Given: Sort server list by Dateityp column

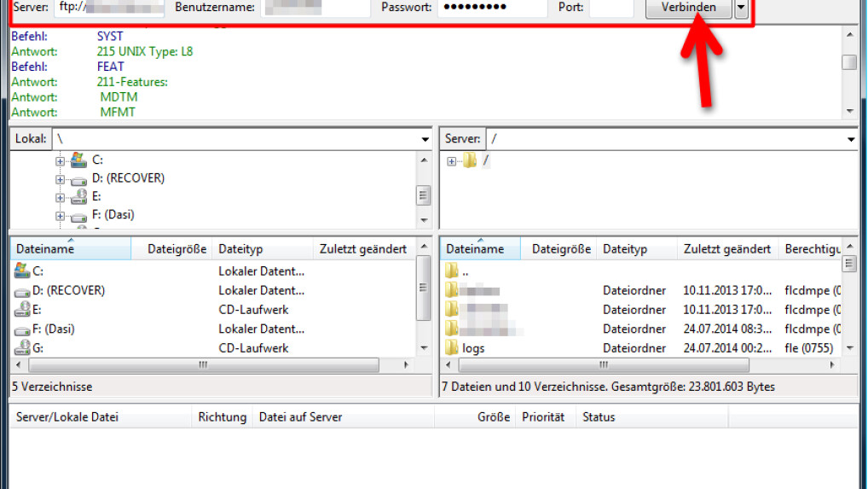Looking at the screenshot, I should (637, 249).
